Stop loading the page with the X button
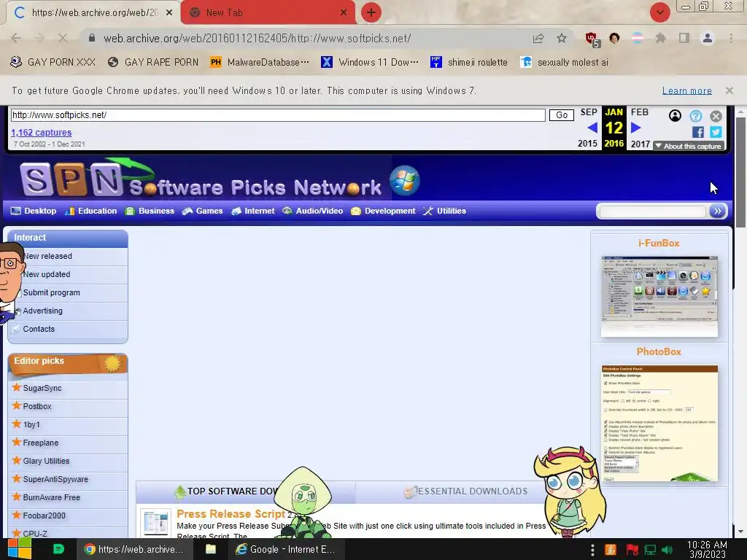Image resolution: width=747 pixels, height=560 pixels. pos(63,38)
